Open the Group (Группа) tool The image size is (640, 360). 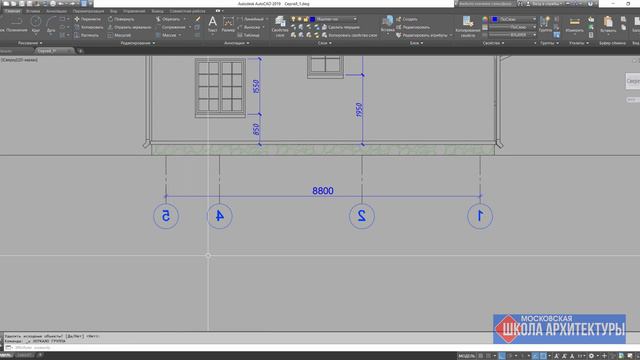[x=545, y=24]
